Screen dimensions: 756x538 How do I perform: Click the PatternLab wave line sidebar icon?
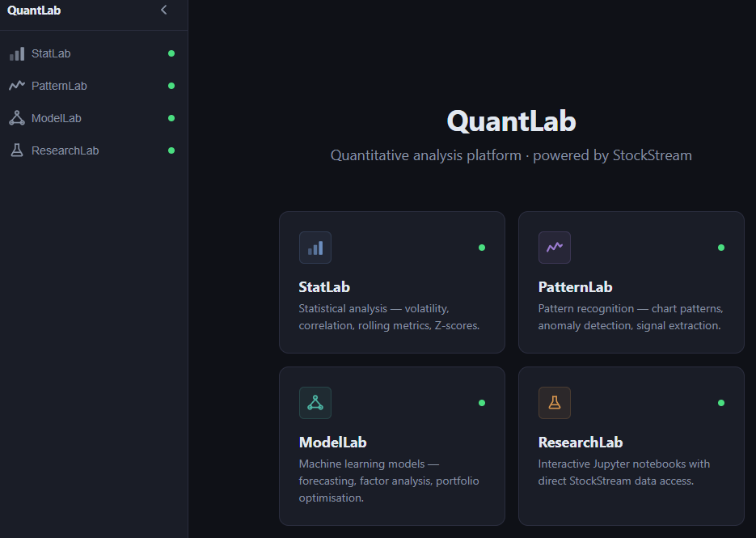pyautogui.click(x=16, y=86)
